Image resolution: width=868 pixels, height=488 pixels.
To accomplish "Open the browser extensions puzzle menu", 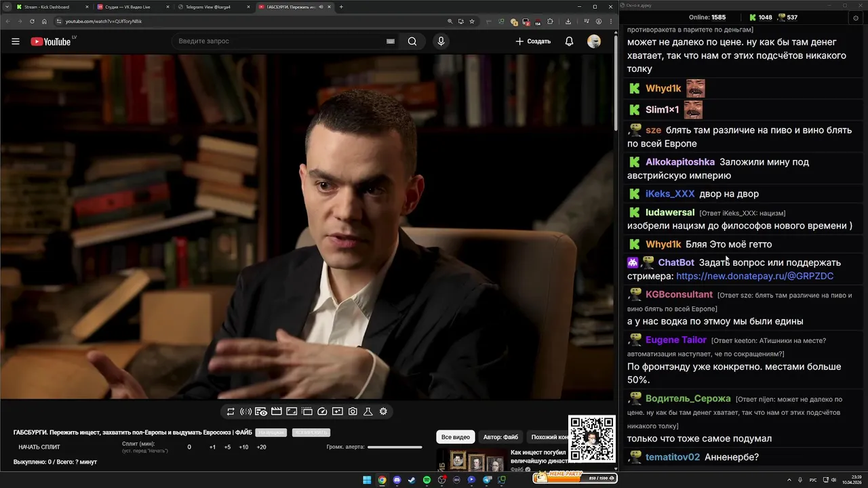I will coord(550,21).
